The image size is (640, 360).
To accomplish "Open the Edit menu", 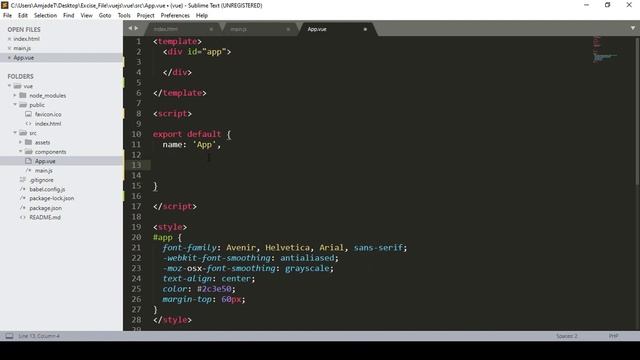I will [23, 16].
